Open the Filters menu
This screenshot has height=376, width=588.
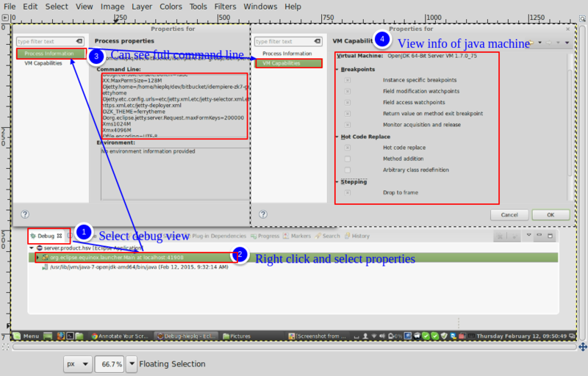point(225,7)
